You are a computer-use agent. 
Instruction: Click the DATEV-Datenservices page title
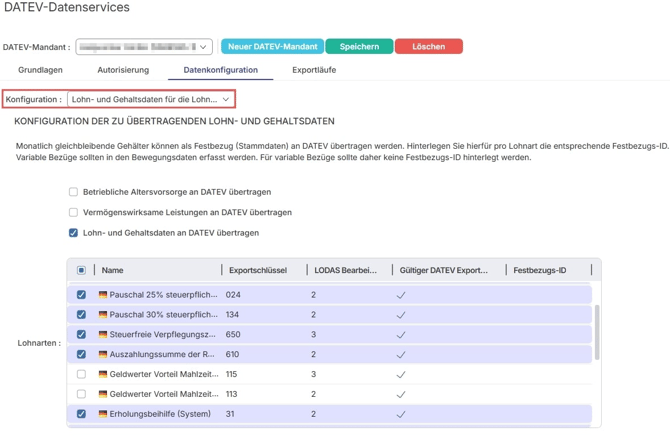(x=67, y=7)
